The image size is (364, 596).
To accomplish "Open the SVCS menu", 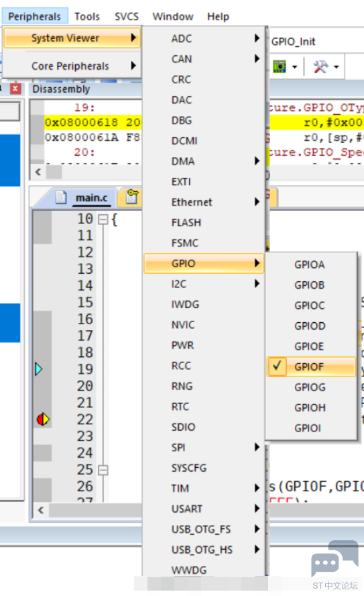I will (x=127, y=16).
